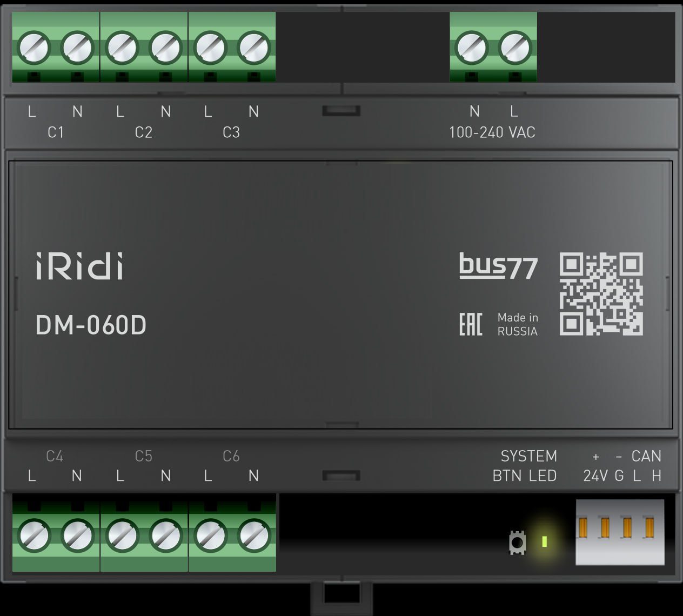Click the G ground connector pin

click(605, 528)
